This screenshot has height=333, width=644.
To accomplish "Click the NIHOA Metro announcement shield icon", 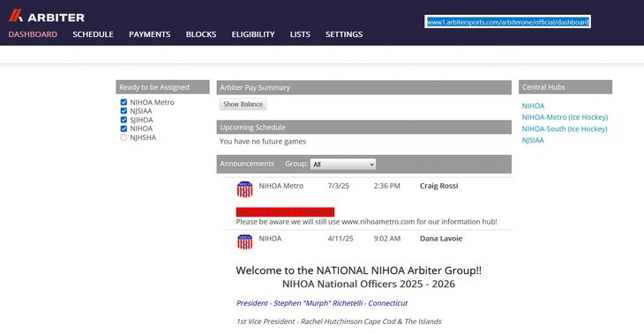I will click(x=244, y=189).
